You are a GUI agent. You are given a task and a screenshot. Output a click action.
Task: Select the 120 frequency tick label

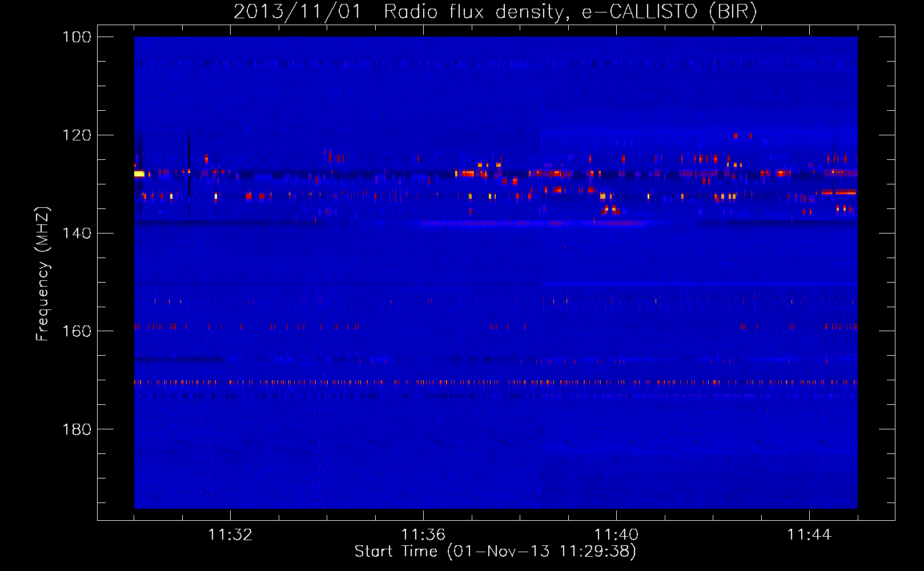(77, 135)
